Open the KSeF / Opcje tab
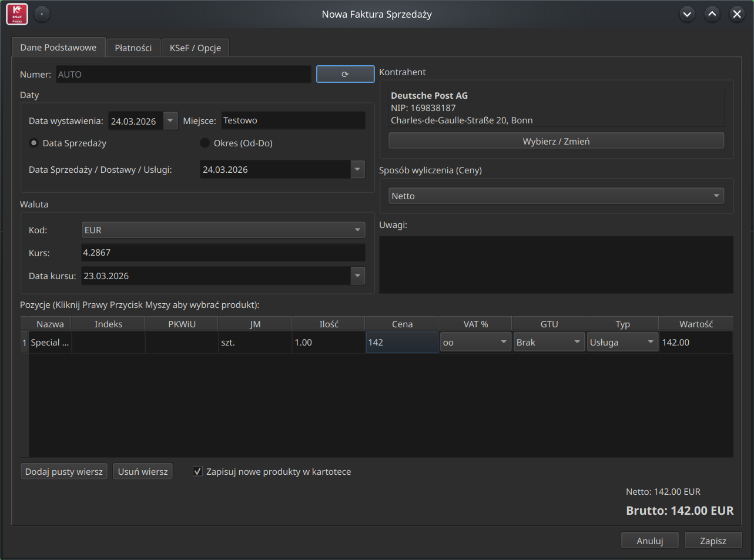 [195, 48]
